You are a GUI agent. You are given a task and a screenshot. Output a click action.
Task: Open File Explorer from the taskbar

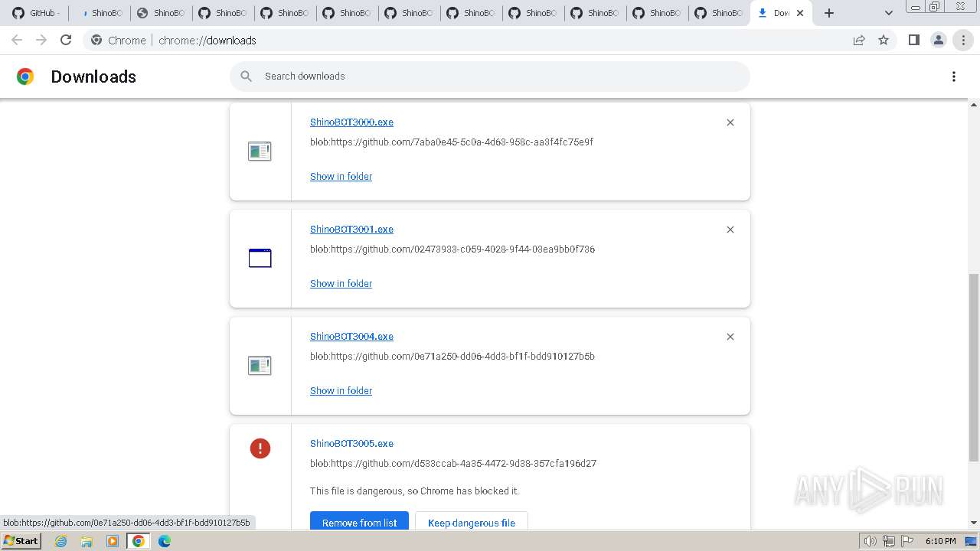87,541
